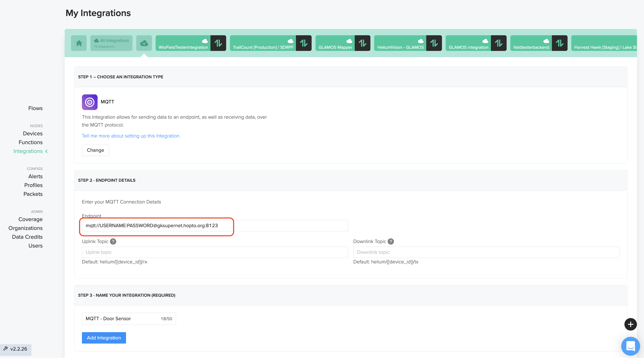Collapse the Integrations sidebar chevron
This screenshot has width=644, height=358.
(x=46, y=151)
